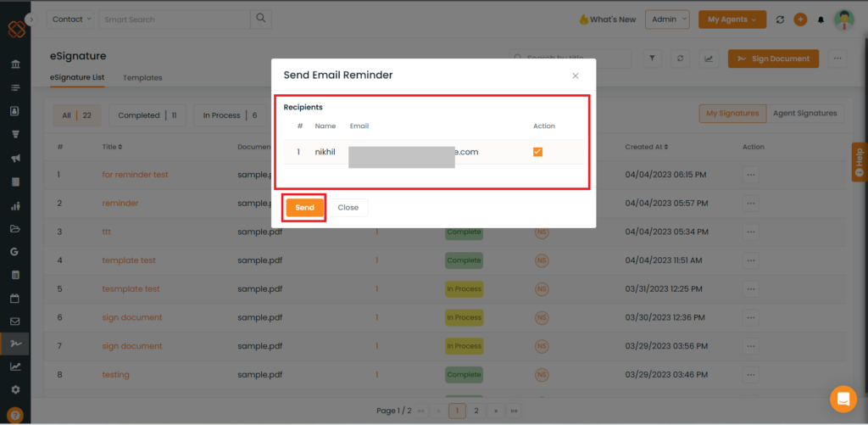868x425 pixels.
Task: Click the NS avatar in 'ttt' row
Action: 541,232
